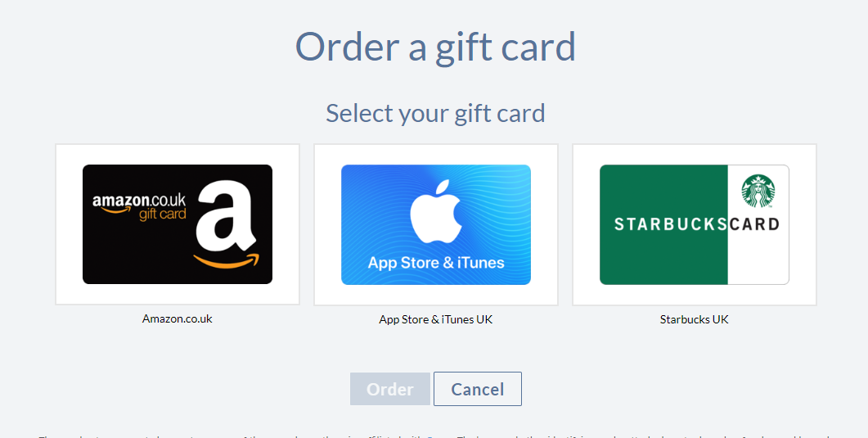Click the App Store & iTunes UK caption
Screen dimensions: 868x438
(x=436, y=319)
